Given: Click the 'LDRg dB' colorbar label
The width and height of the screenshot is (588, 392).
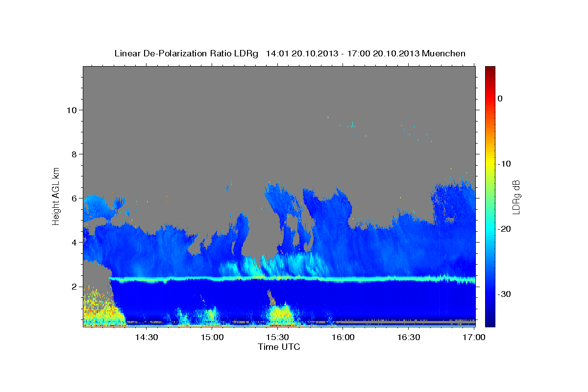Looking at the screenshot, I should [x=516, y=197].
